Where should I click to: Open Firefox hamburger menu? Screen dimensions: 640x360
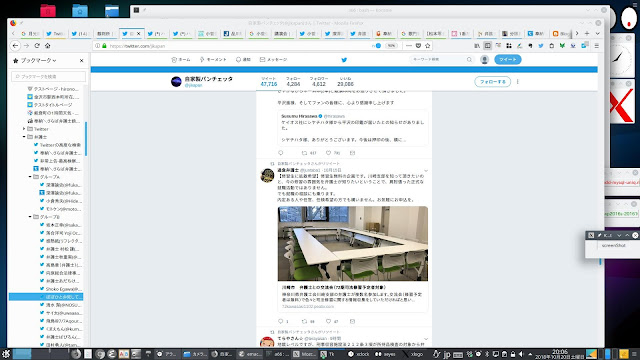tap(596, 46)
